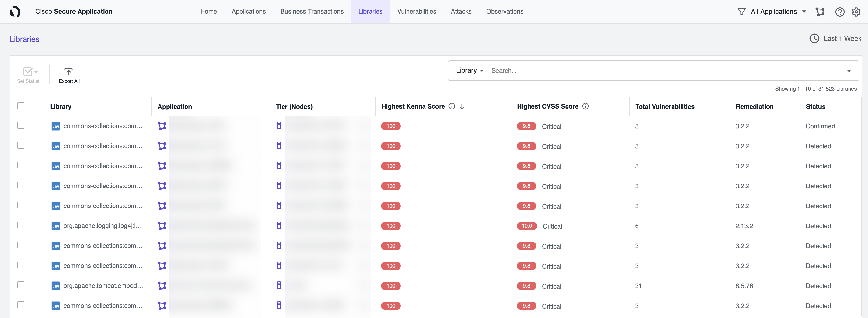Switch to the Vulnerabilities tab
Image resolution: width=868 pixels, height=318 pixels.
coord(416,11)
